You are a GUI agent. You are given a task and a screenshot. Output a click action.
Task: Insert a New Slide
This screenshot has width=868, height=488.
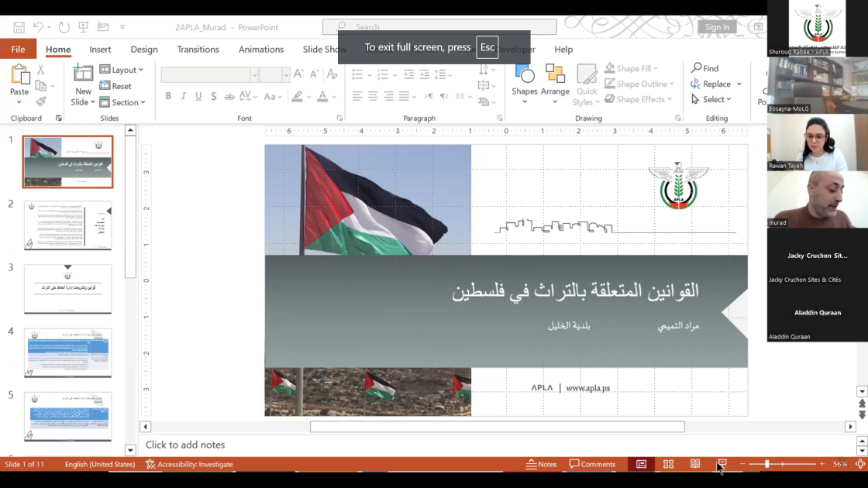[x=83, y=75]
